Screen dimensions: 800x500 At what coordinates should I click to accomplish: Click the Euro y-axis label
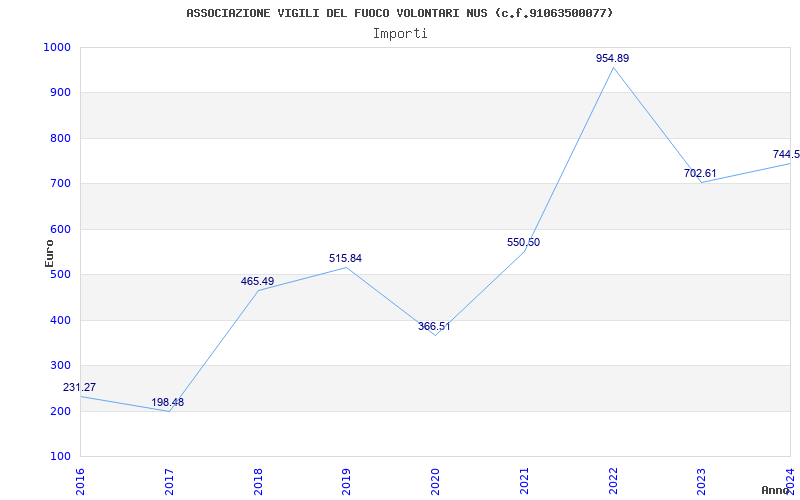point(49,253)
